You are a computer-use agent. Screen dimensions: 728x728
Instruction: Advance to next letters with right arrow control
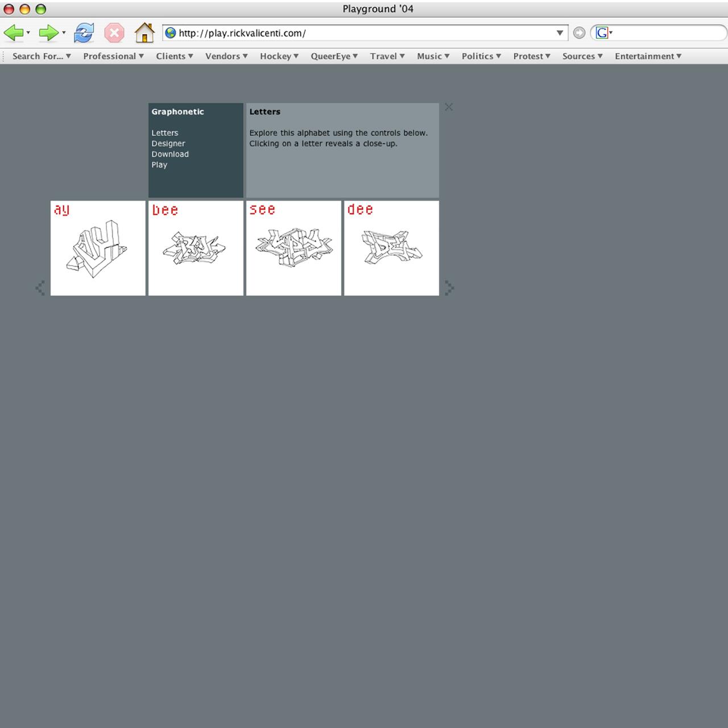[x=450, y=289]
